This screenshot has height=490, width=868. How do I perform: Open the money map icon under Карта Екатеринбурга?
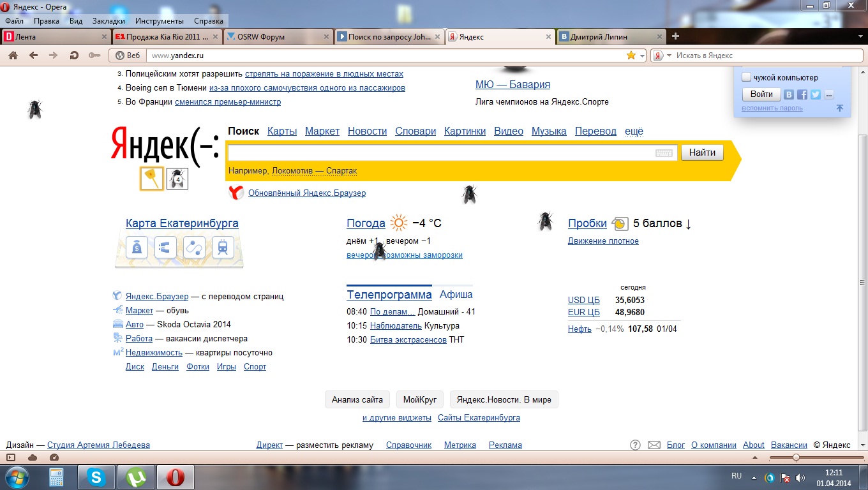click(x=137, y=246)
